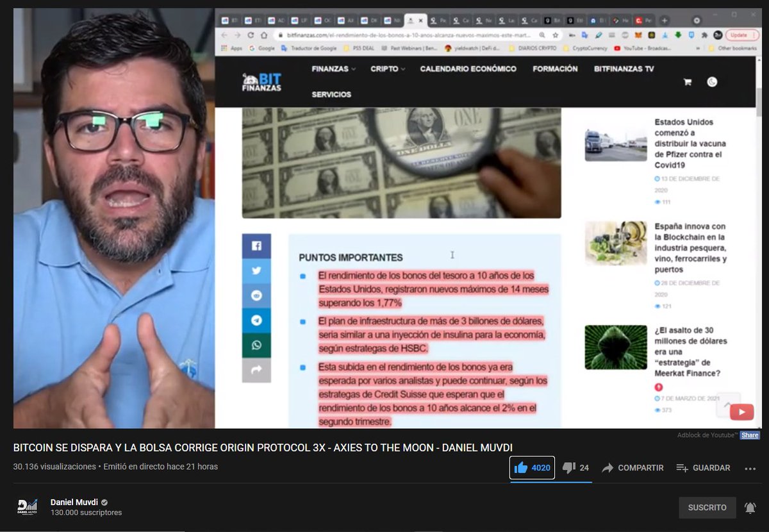Open the Apps bookmarks shortcut

pyautogui.click(x=231, y=48)
